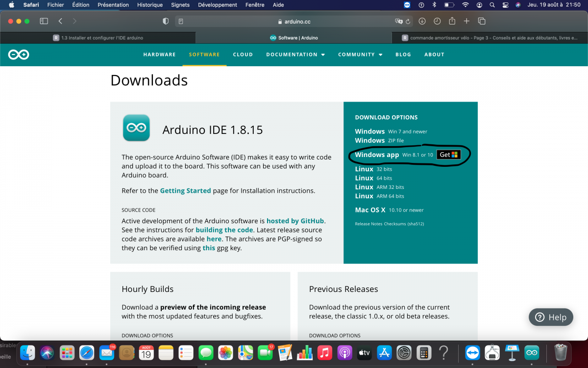Open the Safari sidebar toggle button

click(x=44, y=21)
